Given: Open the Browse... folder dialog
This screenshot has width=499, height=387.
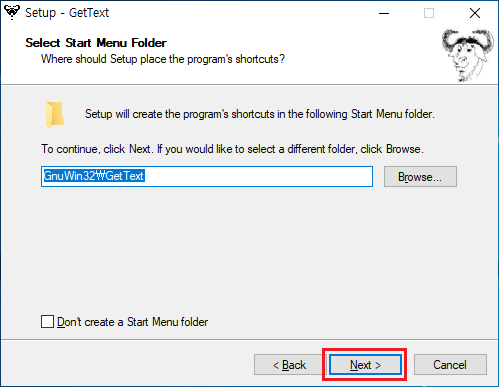Looking at the screenshot, I should [420, 177].
